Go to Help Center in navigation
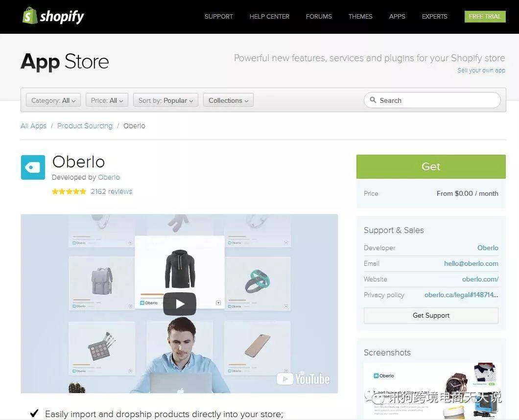 [269, 17]
